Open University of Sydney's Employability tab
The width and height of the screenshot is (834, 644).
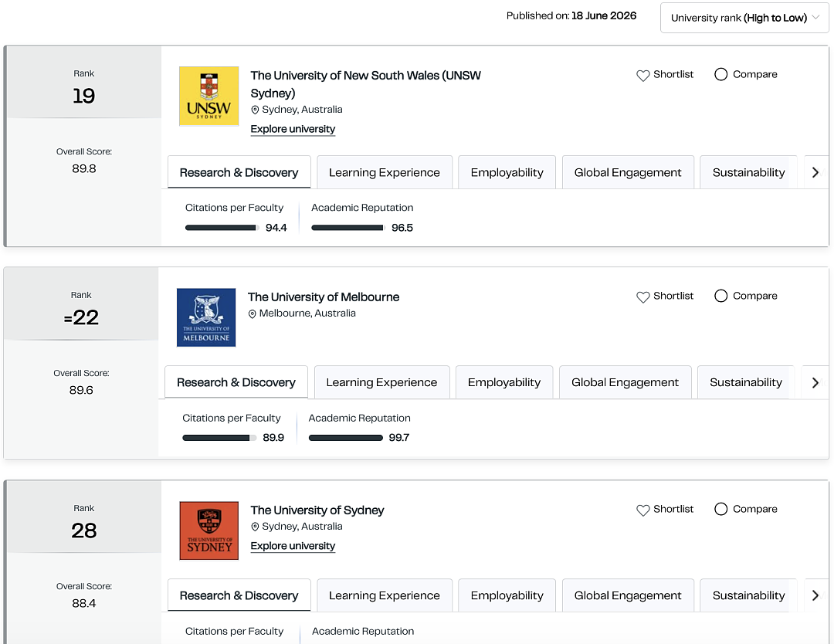tap(507, 595)
